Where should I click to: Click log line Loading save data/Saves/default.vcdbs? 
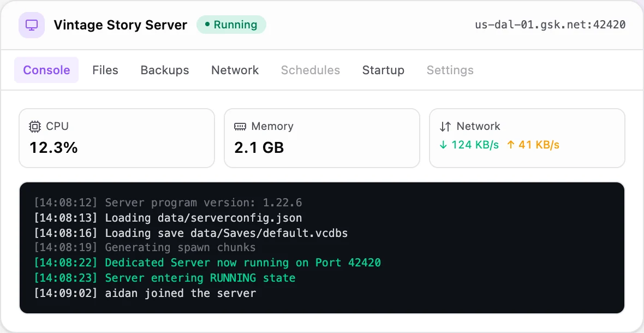(191, 233)
